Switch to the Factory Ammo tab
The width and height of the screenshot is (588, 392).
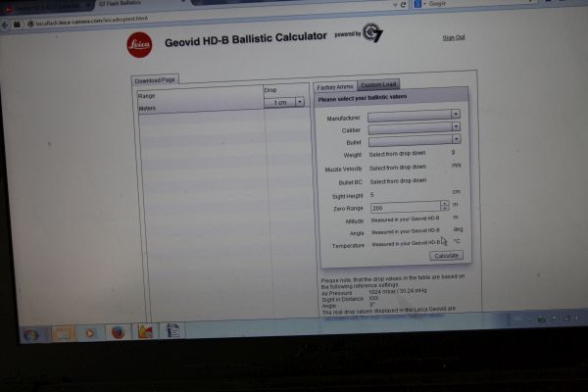pyautogui.click(x=335, y=87)
